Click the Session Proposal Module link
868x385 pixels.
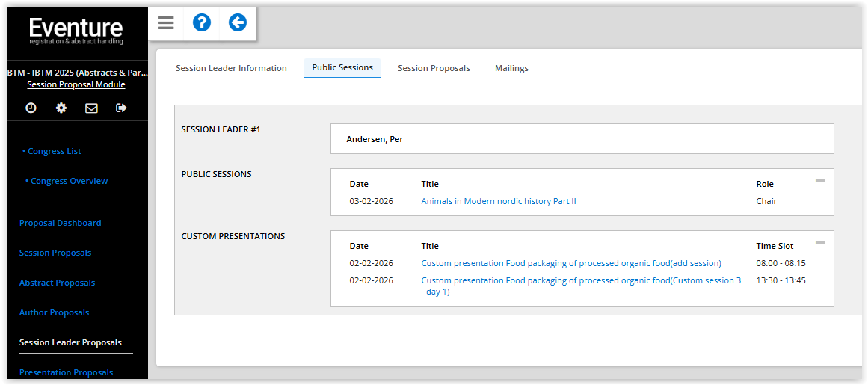[x=76, y=84]
